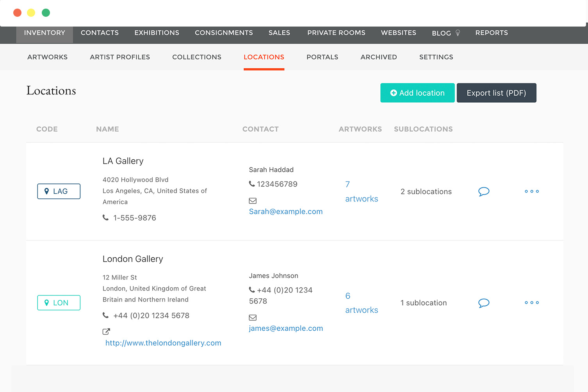Open the Reports menu item
This screenshot has width=588, height=392.
point(492,33)
